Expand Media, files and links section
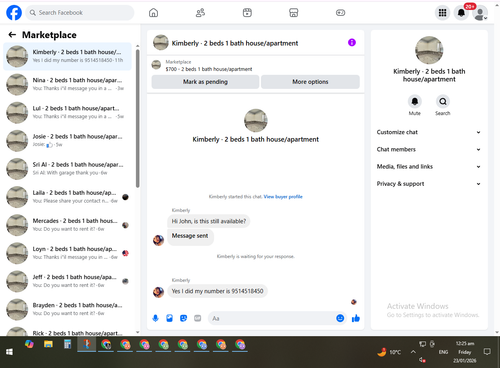This screenshot has width=500, height=368. (x=429, y=166)
